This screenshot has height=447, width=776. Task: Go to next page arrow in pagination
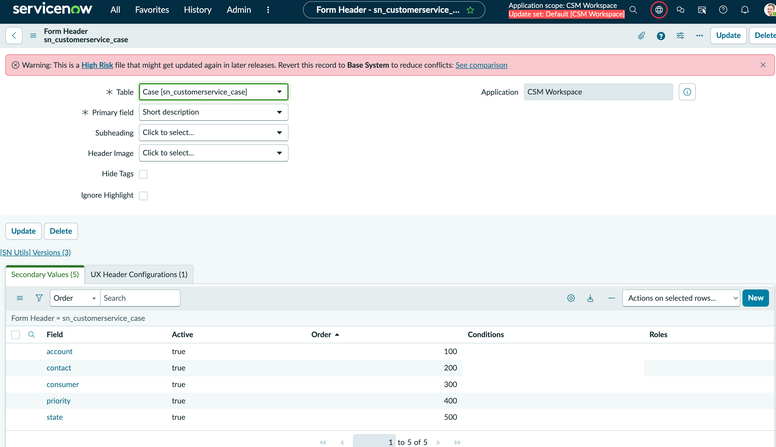[438, 442]
